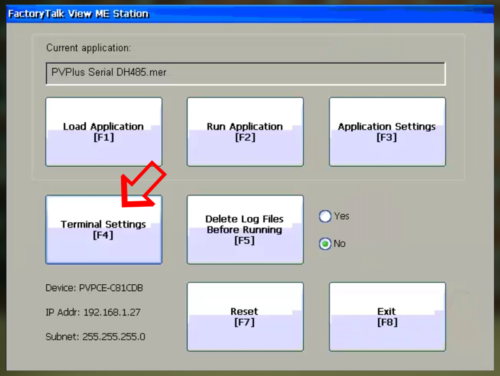This screenshot has height=376, width=500.
Task: Click the No option label text
Action: [339, 244]
